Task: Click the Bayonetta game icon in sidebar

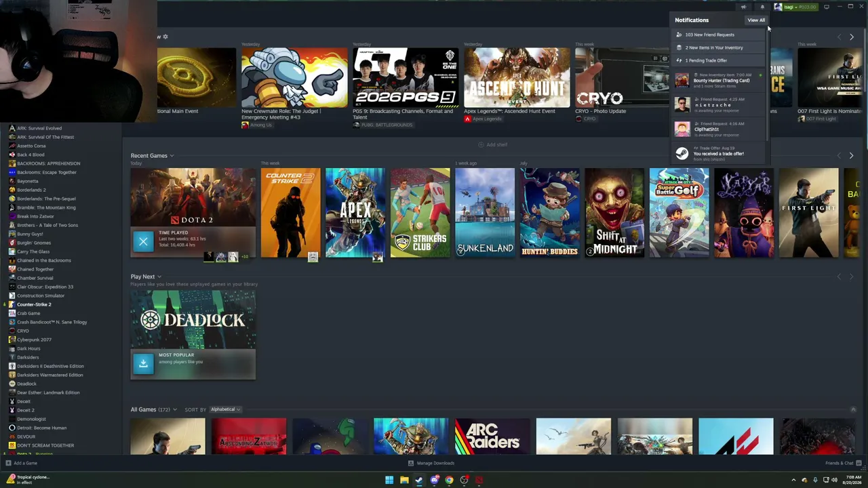Action: (12, 181)
